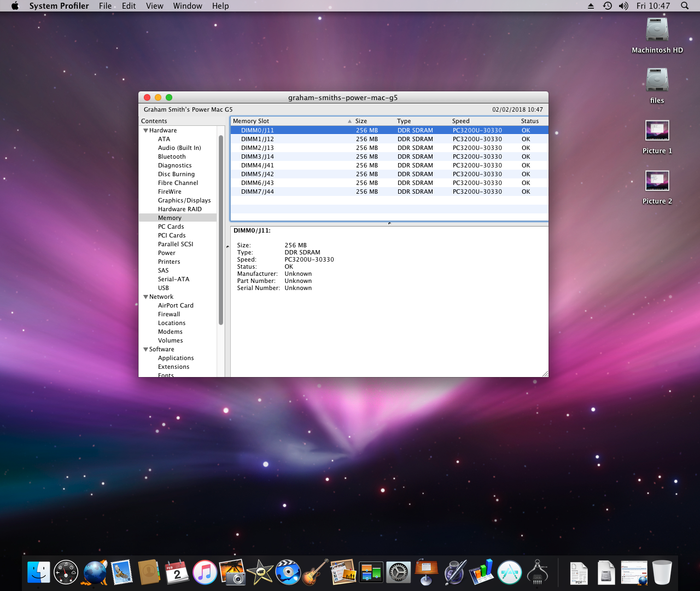Click the eject icon in menu bar

pyautogui.click(x=591, y=6)
